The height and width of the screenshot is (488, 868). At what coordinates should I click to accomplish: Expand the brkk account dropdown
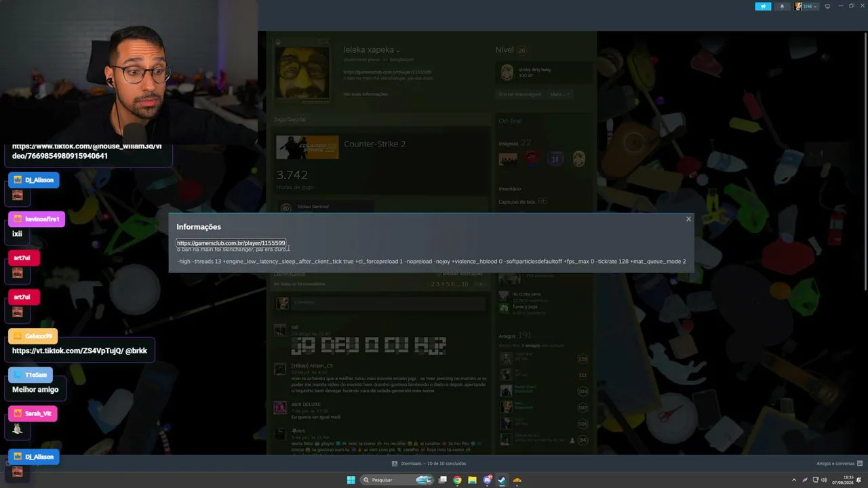pyautogui.click(x=806, y=6)
